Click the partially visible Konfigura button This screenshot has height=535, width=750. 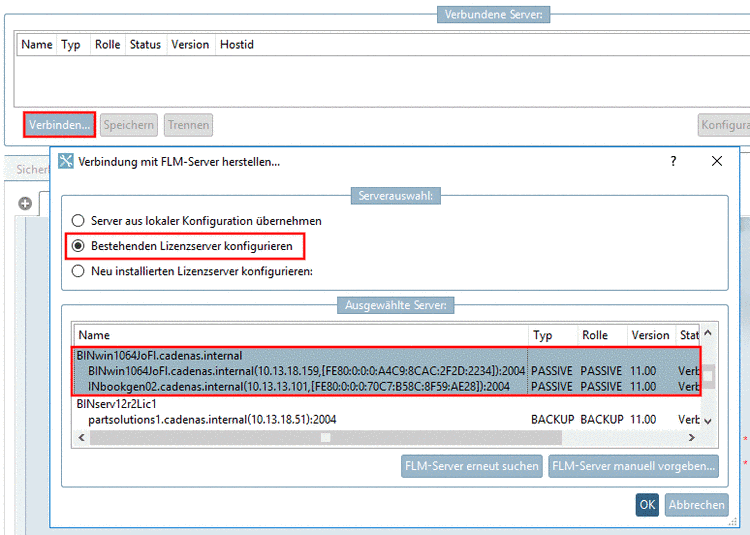tap(724, 125)
